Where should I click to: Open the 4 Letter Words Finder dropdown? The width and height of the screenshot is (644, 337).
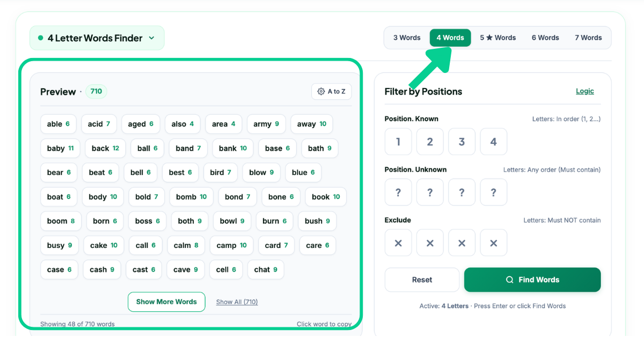click(x=97, y=38)
